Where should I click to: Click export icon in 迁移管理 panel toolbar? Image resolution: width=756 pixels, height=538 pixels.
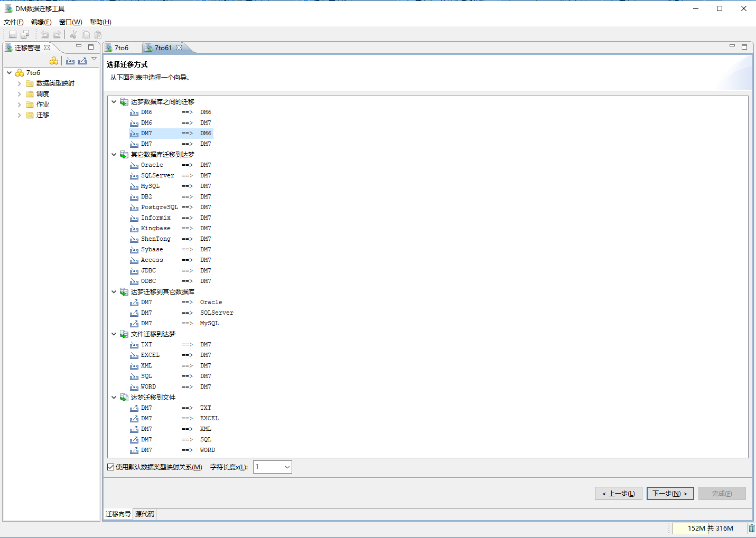[x=82, y=61]
